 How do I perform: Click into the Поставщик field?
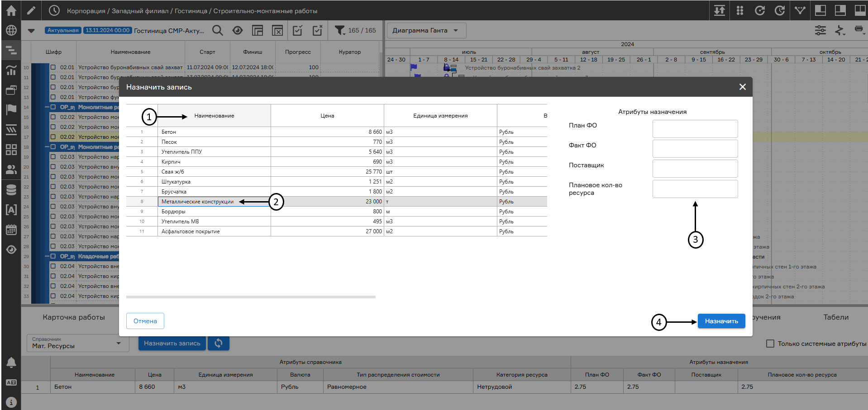[695, 169]
